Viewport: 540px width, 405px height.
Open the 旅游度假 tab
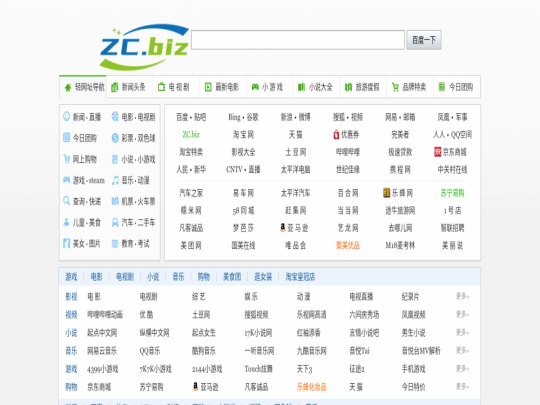(363, 87)
